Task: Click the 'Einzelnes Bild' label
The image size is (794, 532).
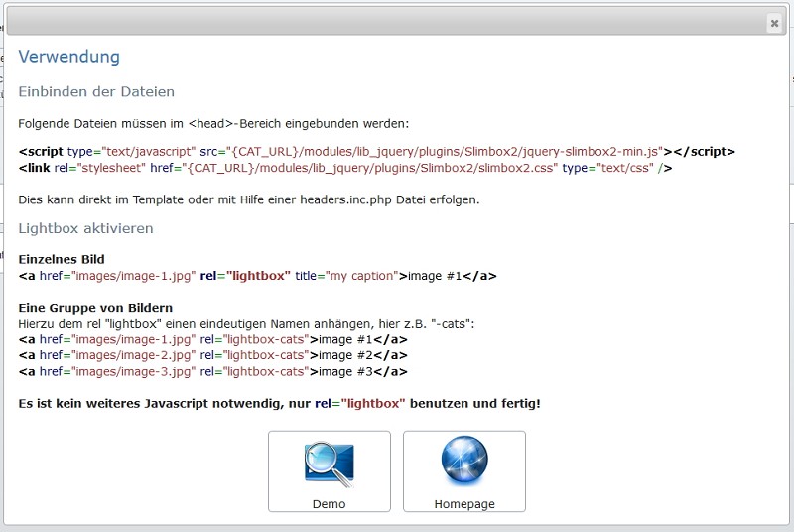Action: pos(62,259)
